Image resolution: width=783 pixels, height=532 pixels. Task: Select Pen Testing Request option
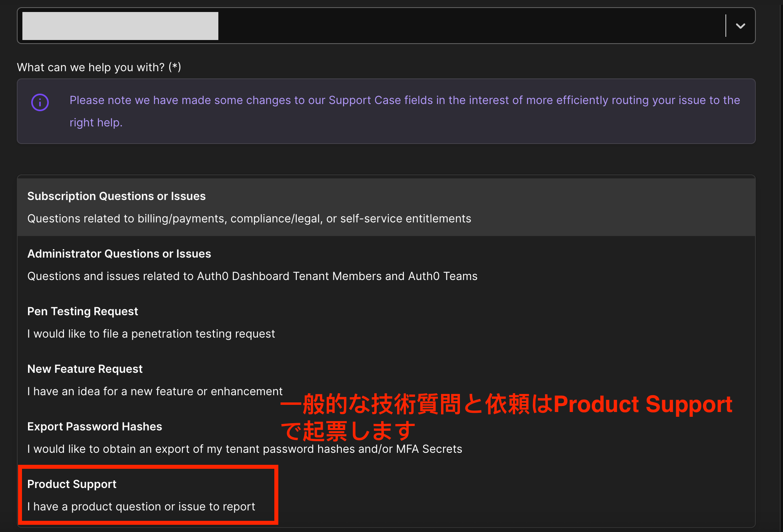82,311
